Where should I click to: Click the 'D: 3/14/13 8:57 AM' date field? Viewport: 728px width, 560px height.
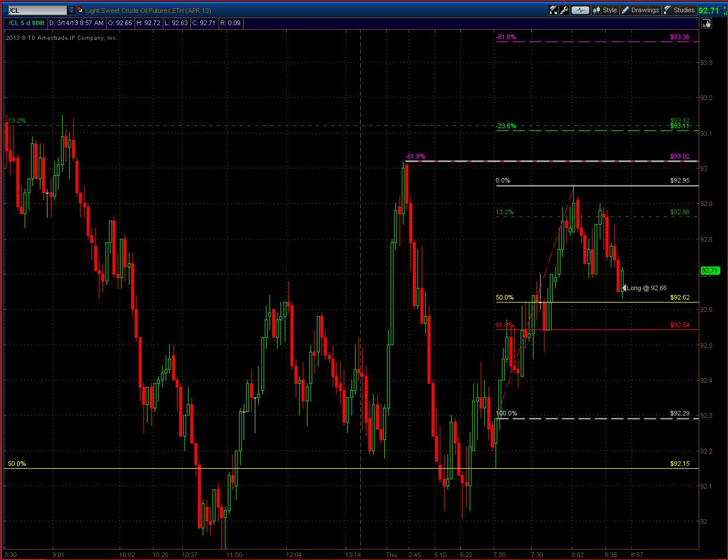77,23
